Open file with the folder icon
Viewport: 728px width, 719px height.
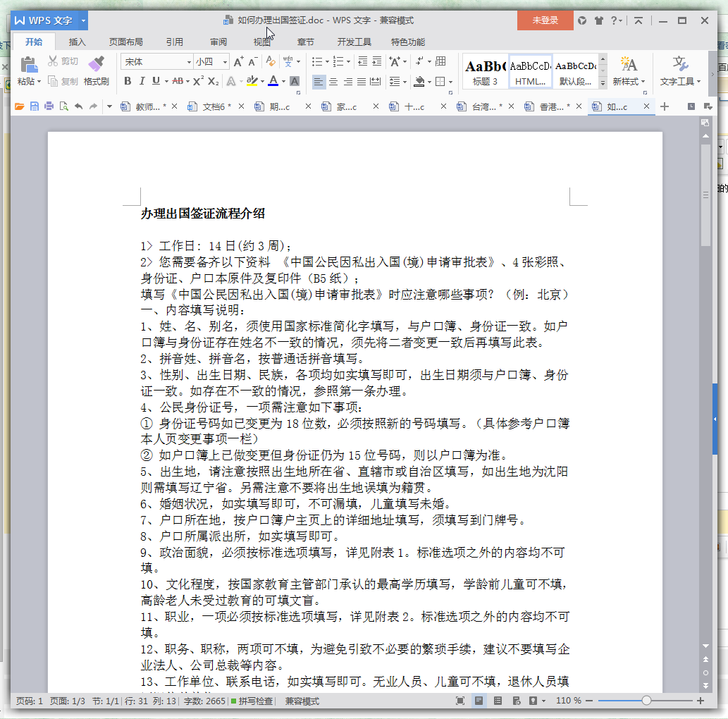pyautogui.click(x=20, y=107)
